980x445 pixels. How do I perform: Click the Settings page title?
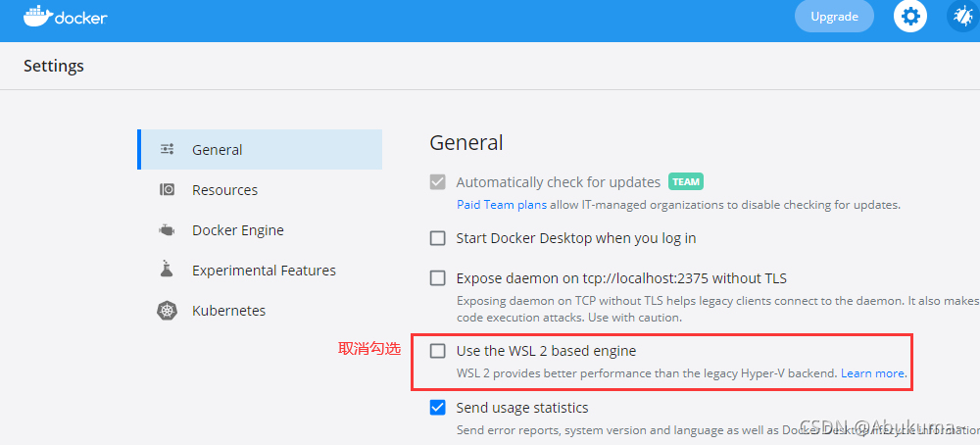click(x=54, y=66)
